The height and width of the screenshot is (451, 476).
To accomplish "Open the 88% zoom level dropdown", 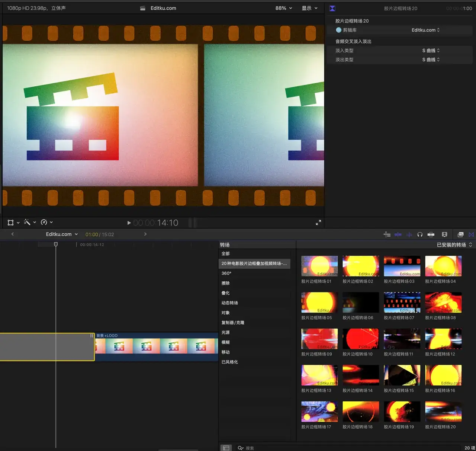I will tap(284, 8).
